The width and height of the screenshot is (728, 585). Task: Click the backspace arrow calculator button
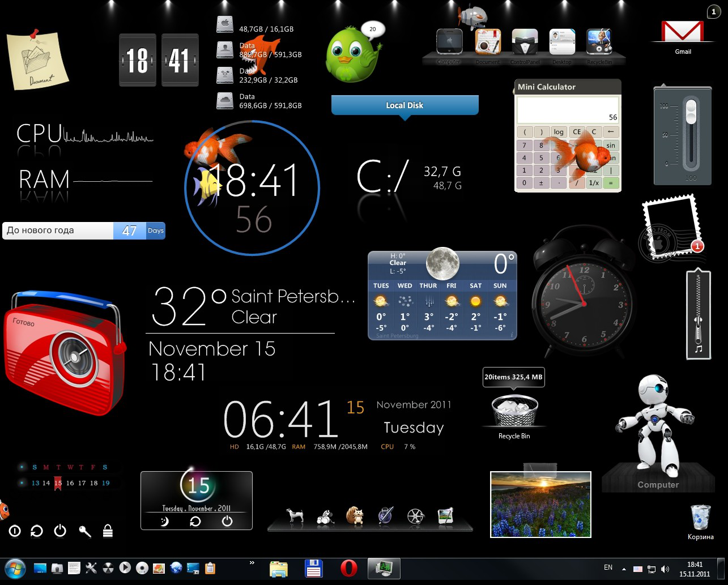[x=611, y=131]
